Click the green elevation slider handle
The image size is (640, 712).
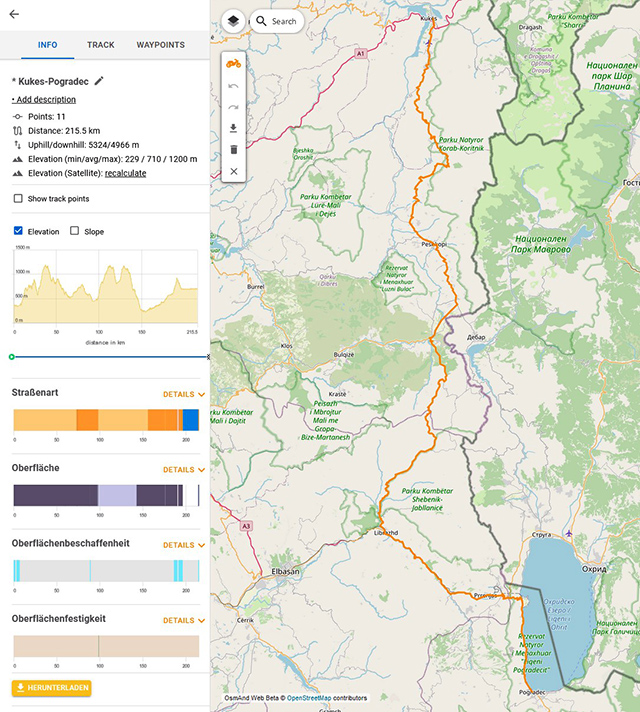click(x=11, y=356)
